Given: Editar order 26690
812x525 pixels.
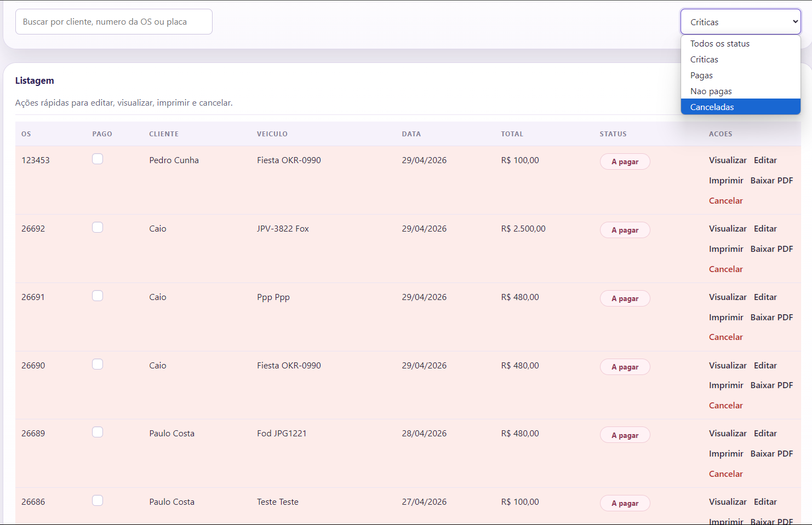Looking at the screenshot, I should click(765, 366).
